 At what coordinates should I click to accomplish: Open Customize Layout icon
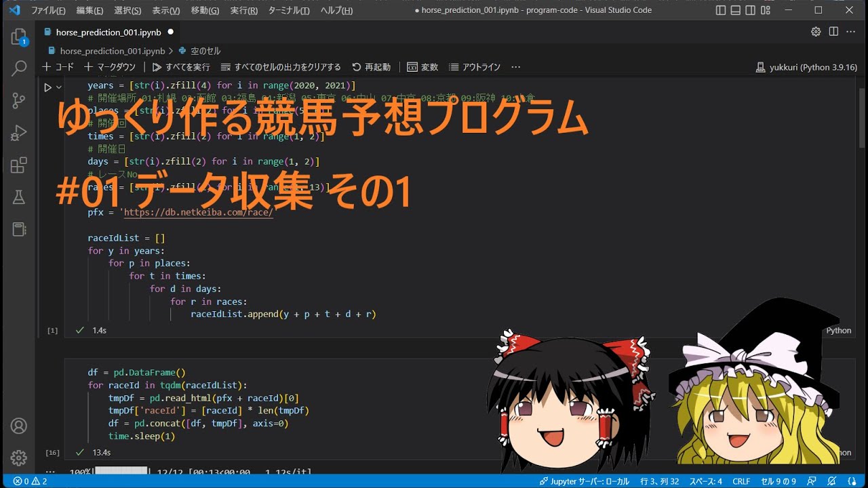click(x=766, y=10)
